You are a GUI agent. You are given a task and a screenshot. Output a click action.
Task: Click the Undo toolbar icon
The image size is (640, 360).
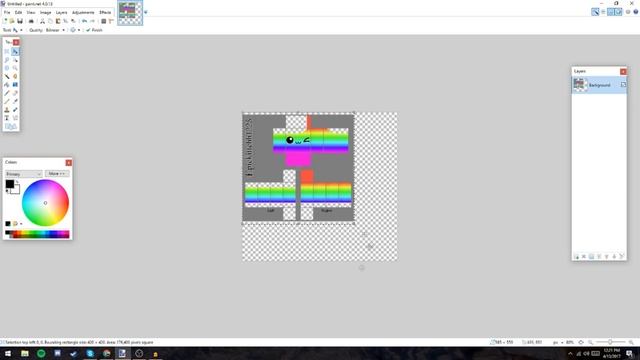[x=84, y=21]
